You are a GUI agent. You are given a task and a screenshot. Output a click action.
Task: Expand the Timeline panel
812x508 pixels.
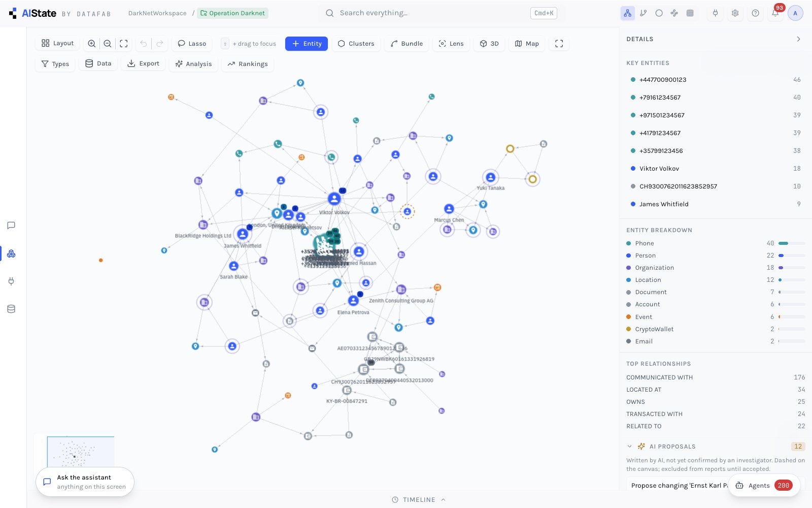tap(419, 500)
